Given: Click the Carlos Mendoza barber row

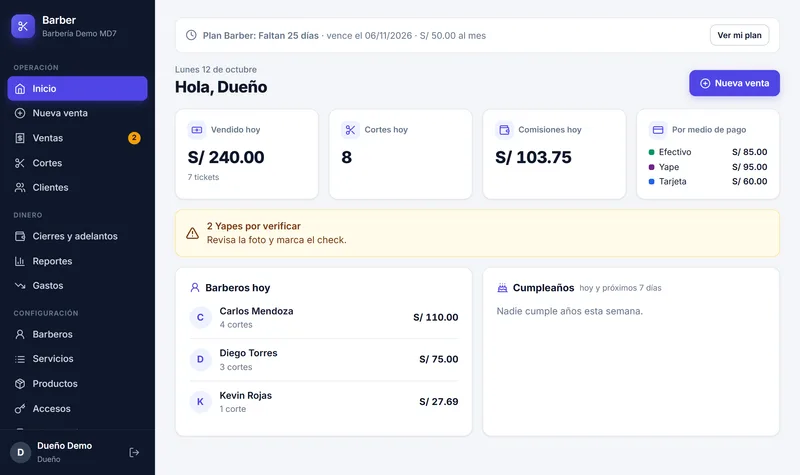Looking at the screenshot, I should click(324, 317).
